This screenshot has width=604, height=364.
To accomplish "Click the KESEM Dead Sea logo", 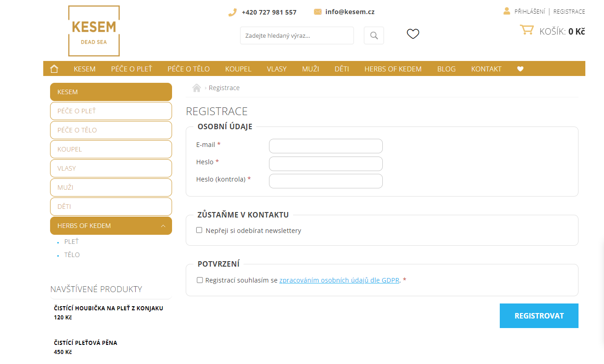I will pos(94,31).
